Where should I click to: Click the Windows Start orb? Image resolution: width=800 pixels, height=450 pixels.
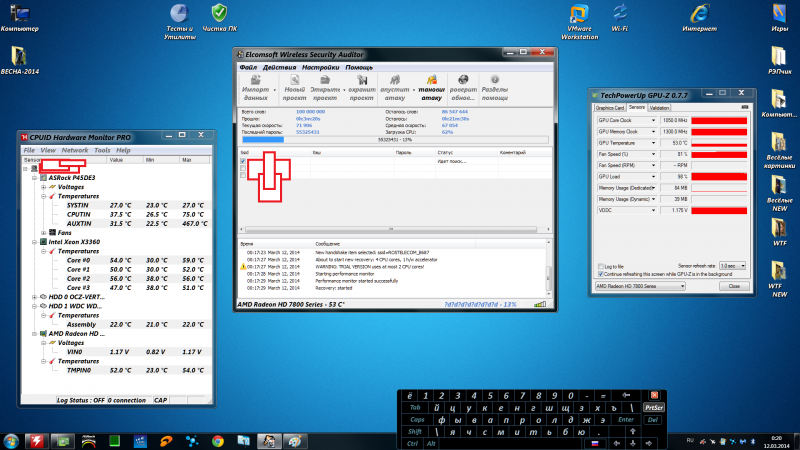(x=11, y=441)
